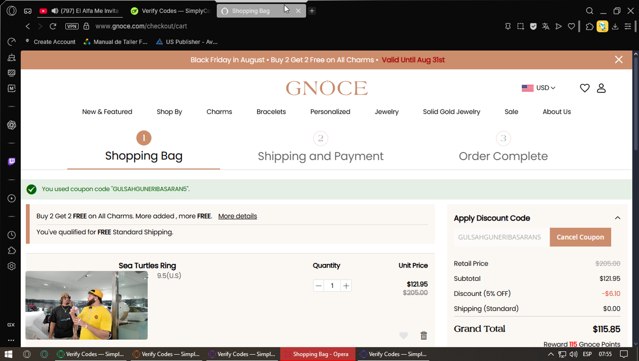Open sidebar history clock icon
Viewport: 639px width, 361px height.
[x=11, y=235]
